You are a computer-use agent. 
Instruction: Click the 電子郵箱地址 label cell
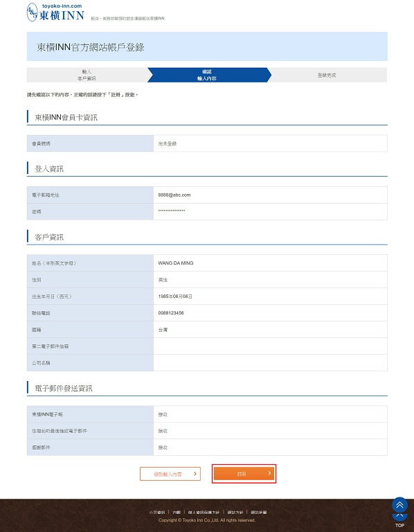pyautogui.click(x=90, y=195)
